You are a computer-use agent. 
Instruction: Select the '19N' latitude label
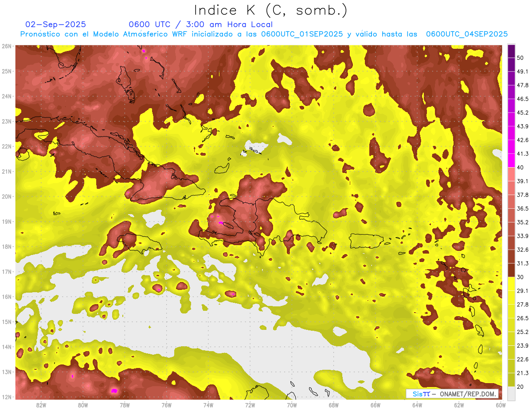(7, 221)
